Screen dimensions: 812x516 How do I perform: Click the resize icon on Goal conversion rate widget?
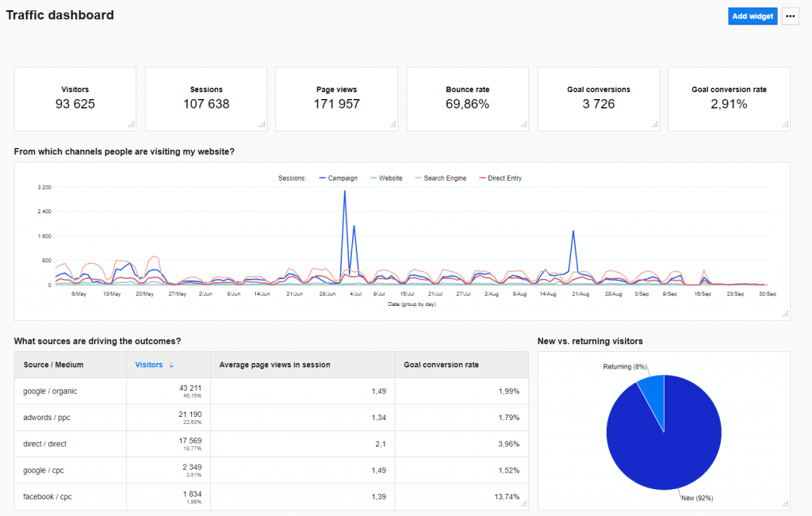(783, 125)
